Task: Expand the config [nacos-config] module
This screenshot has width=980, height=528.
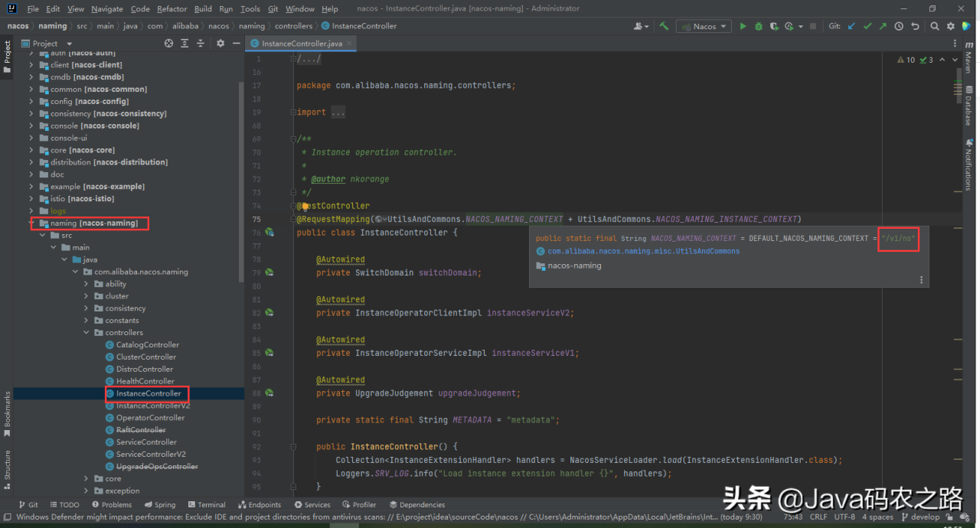Action: 32,102
